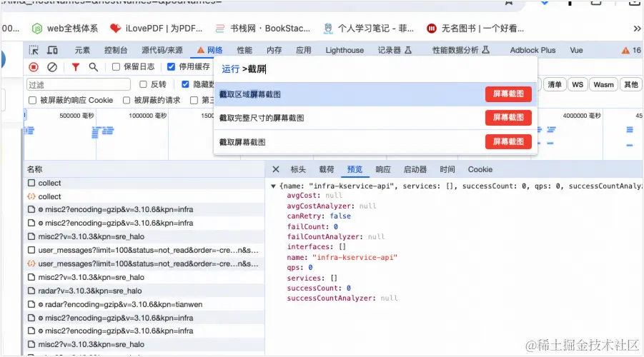644x357 pixels.
Task: Open the Lighthouse panel tab
Action: 345,50
